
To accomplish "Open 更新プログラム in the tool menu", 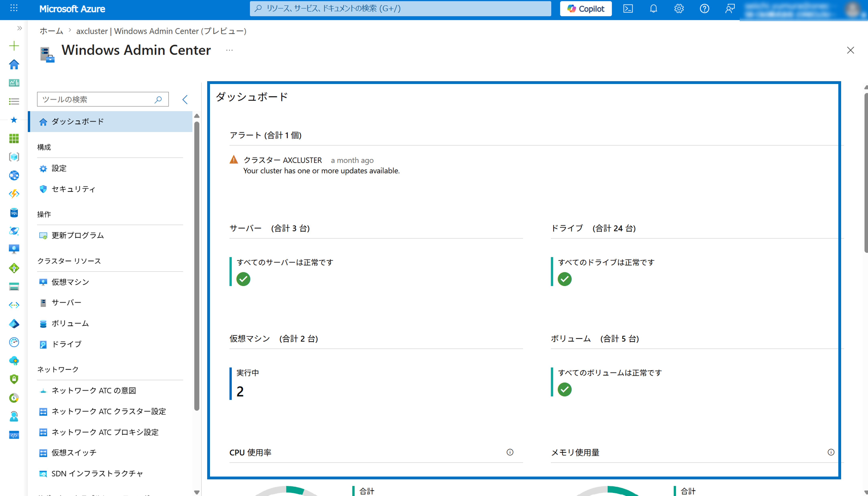I will (x=110, y=235).
